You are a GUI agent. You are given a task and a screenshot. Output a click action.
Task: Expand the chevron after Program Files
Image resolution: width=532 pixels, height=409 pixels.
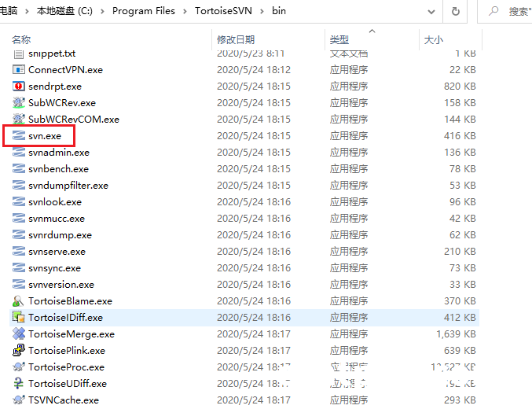tap(185, 11)
